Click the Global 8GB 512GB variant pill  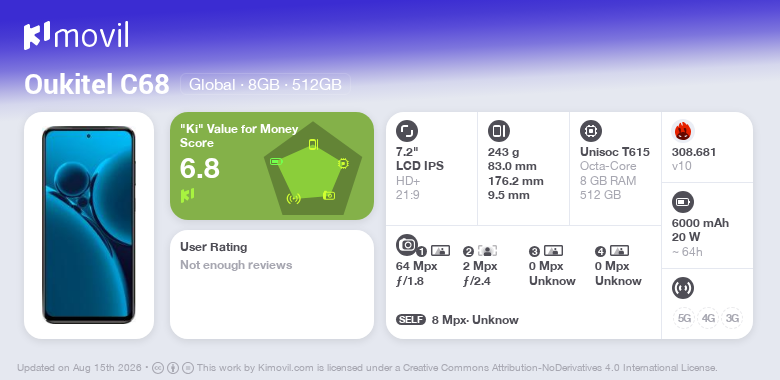tap(265, 85)
